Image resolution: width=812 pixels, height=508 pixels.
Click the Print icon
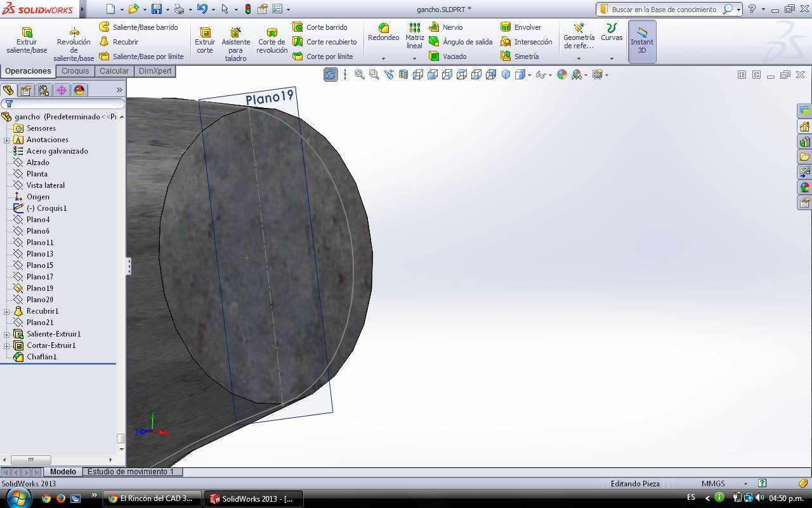[x=179, y=9]
